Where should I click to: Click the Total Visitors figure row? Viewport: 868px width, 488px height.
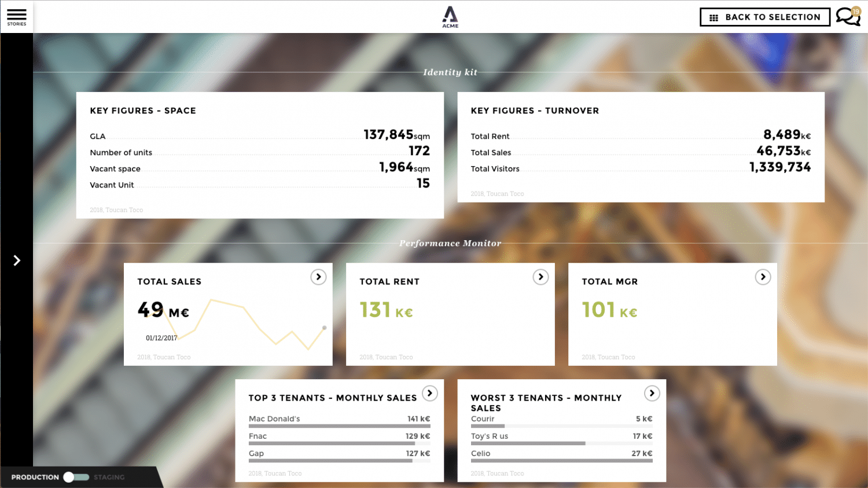tap(640, 168)
